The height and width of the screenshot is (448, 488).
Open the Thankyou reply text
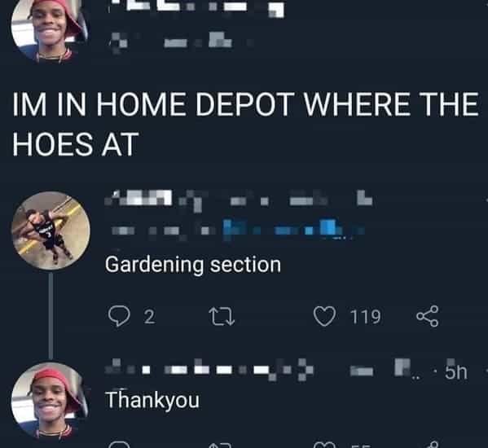(152, 400)
